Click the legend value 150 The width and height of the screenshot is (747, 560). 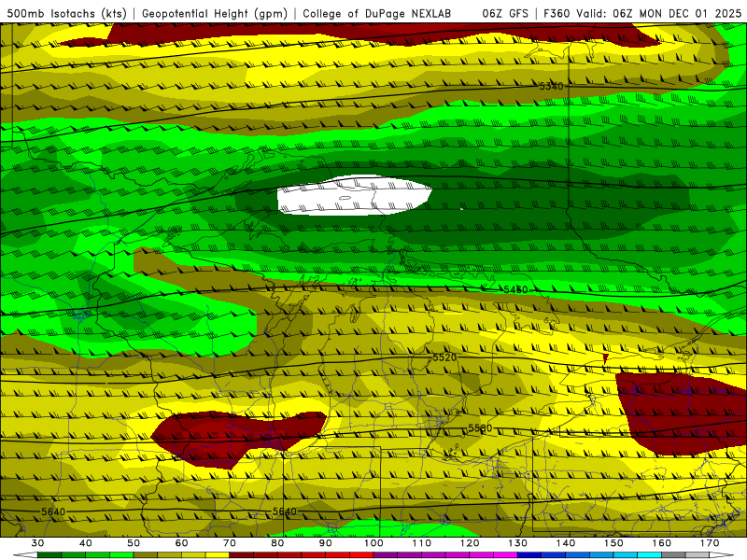(613, 543)
